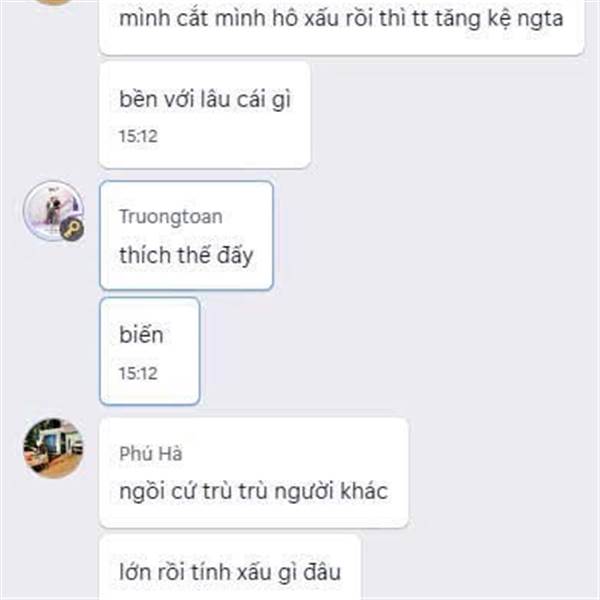Select the message "biến"
600x600 pixels.
tap(150, 351)
